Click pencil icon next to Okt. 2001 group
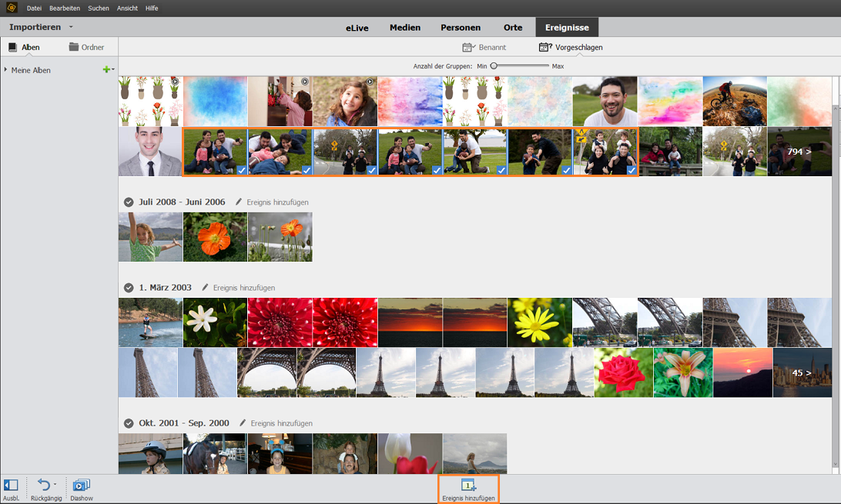841x504 pixels. pyautogui.click(x=243, y=422)
